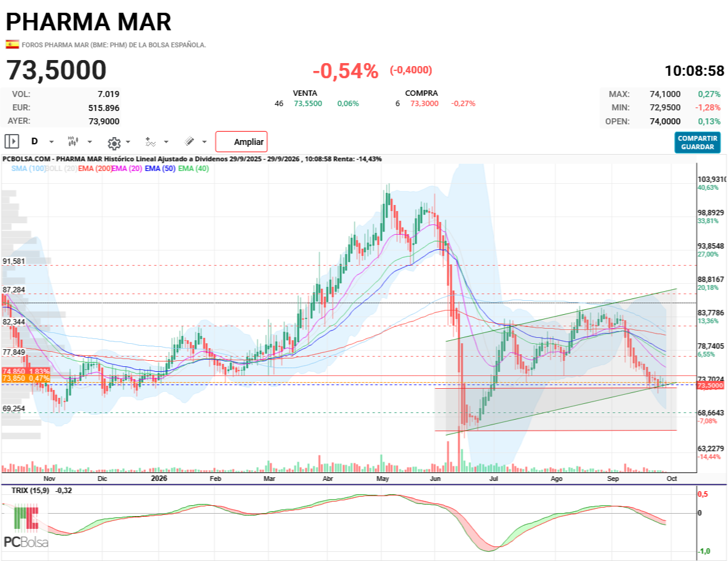The image size is (728, 561).
Task: Click the MAX value 74,1000
Action: 665,94
